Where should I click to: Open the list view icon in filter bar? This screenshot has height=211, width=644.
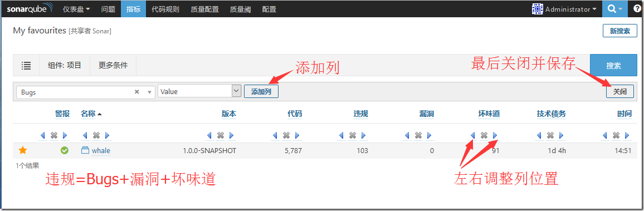click(x=26, y=65)
